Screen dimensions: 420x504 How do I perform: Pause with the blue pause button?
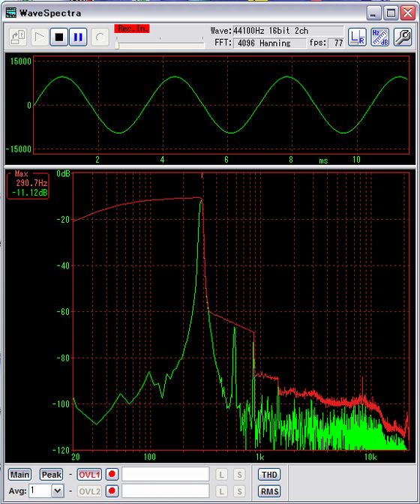coord(78,37)
